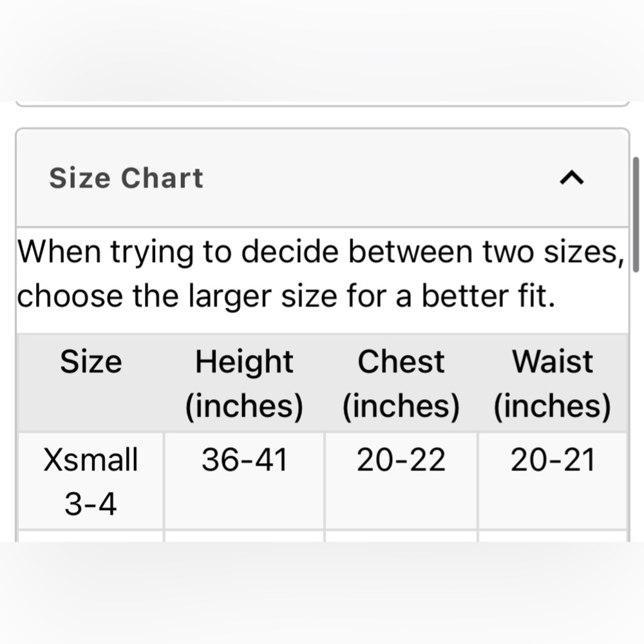The image size is (644, 644).
Task: Click the vertical scrollbar thumb
Action: [x=636, y=214]
